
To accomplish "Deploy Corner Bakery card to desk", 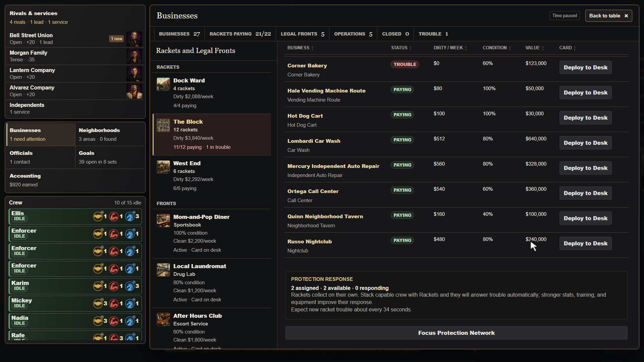I will [585, 67].
